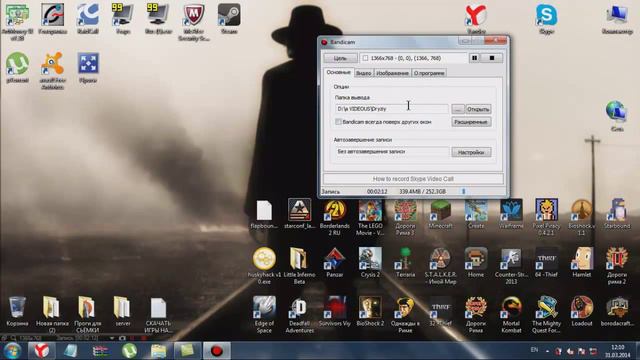Click the Yandex browser taskbar icon
The height and width of the screenshot is (360, 640).
click(x=41, y=351)
